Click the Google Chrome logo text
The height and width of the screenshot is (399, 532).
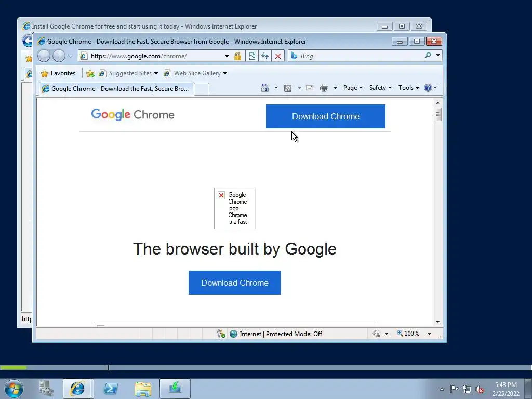pyautogui.click(x=132, y=115)
